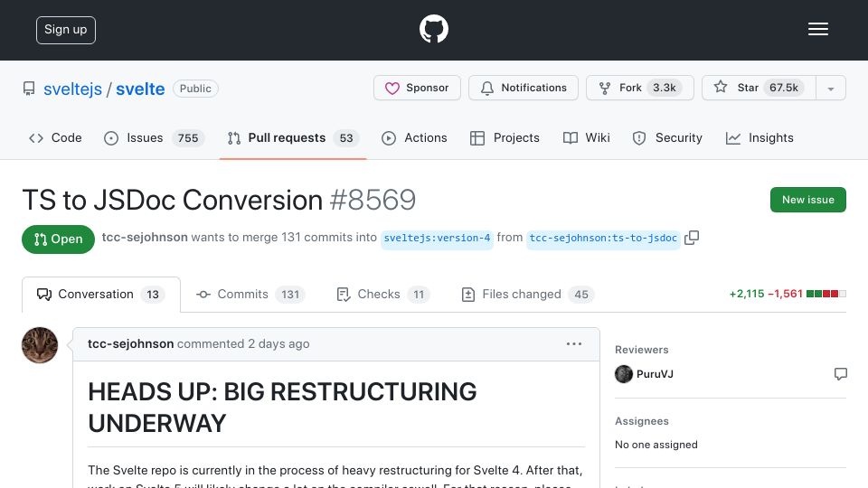The width and height of the screenshot is (868, 488).
Task: Star the svelte repository
Action: (x=759, y=88)
